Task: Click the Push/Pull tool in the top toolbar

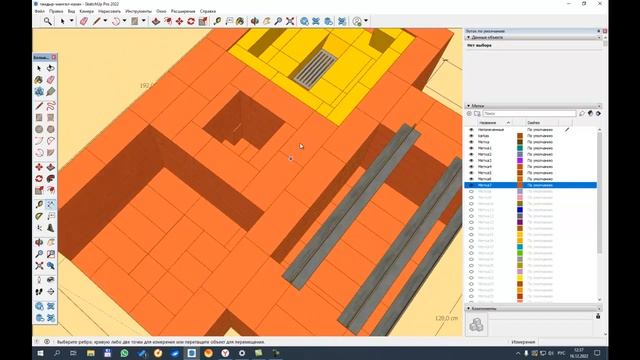Action: [156, 21]
